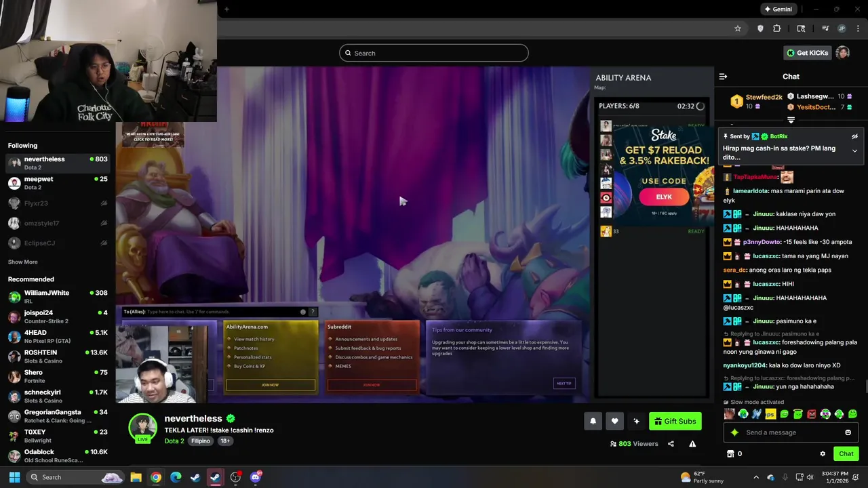Screen dimensions: 868x488
Task: Open volume control in system tray
Action: tap(811, 477)
